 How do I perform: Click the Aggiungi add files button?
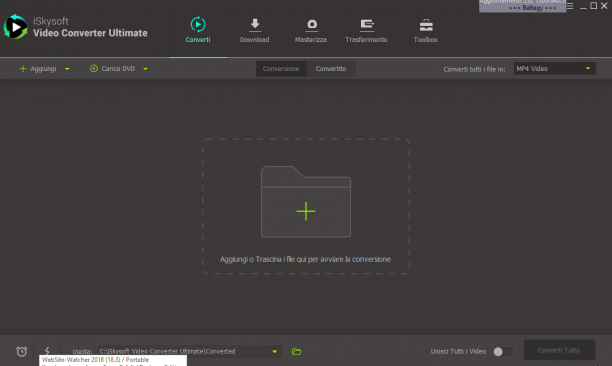(x=38, y=69)
